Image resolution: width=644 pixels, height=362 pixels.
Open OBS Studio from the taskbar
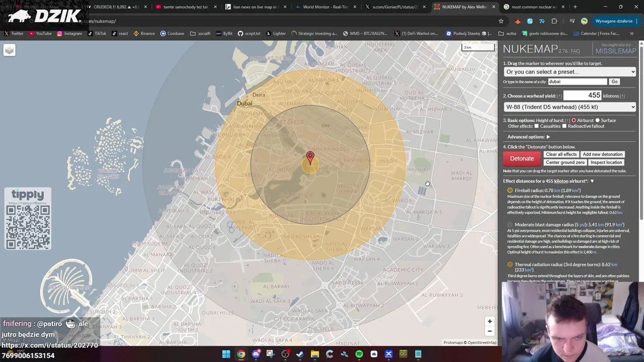(x=285, y=354)
